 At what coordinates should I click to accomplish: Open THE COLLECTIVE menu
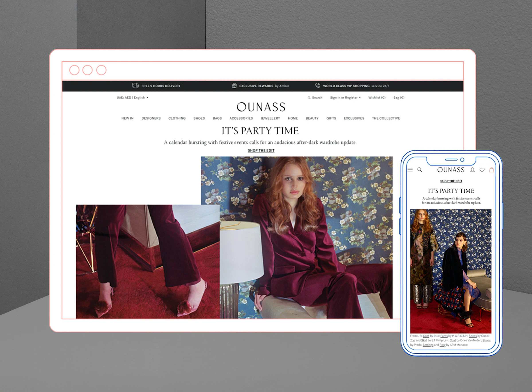pyautogui.click(x=386, y=118)
